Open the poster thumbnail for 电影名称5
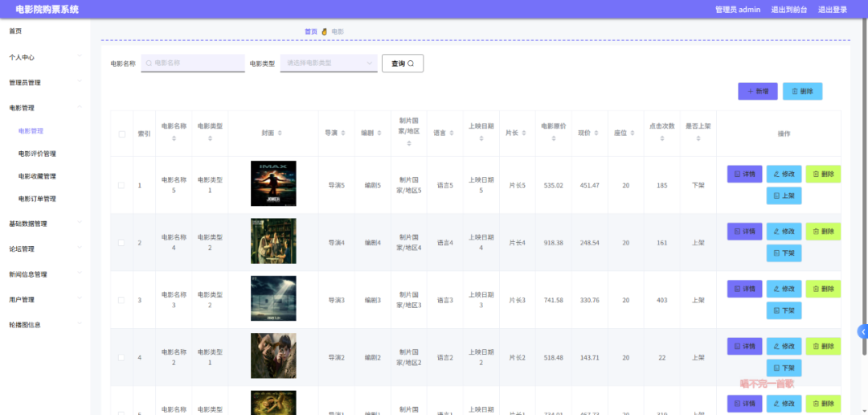The width and height of the screenshot is (868, 415). point(273,183)
